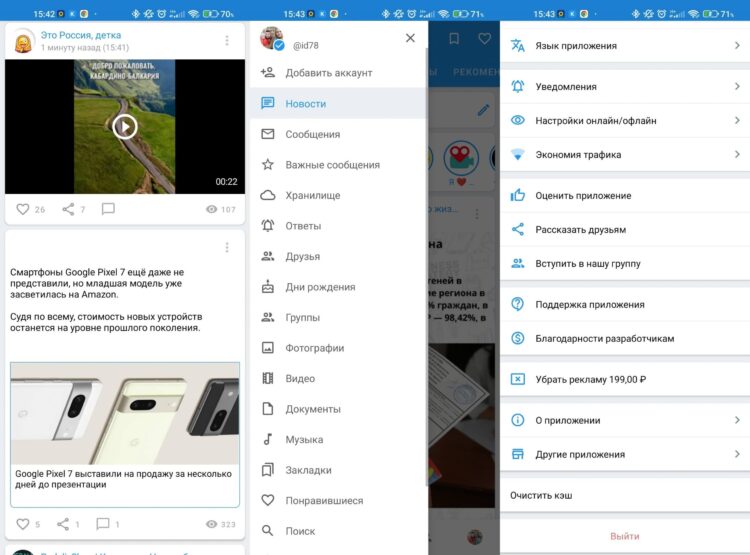Share the Это Россия, детка video post
The width and height of the screenshot is (750, 555).
click(68, 209)
